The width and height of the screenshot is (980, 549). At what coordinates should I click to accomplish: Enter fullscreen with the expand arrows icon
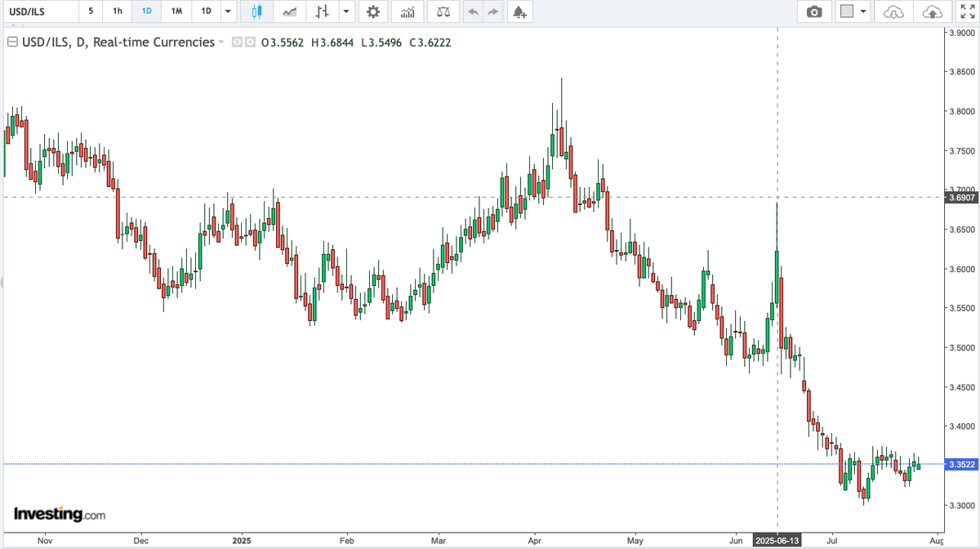pos(966,11)
